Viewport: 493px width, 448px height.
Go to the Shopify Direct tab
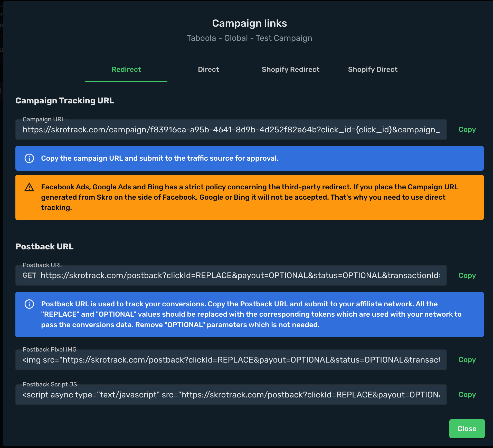point(373,69)
